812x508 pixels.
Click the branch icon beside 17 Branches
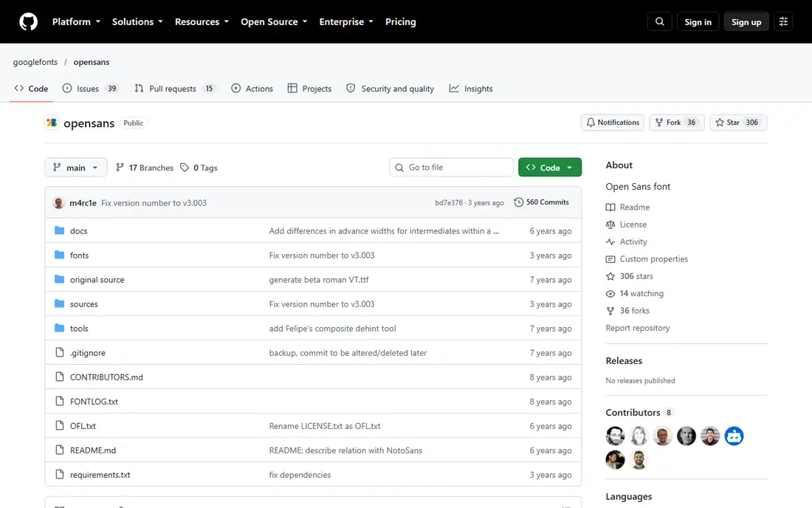(120, 168)
